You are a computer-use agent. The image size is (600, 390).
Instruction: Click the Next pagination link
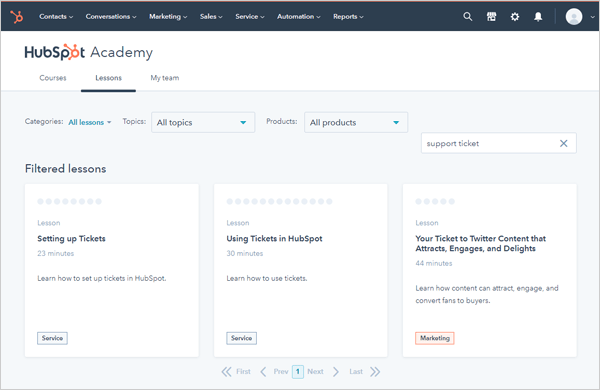pyautogui.click(x=315, y=372)
